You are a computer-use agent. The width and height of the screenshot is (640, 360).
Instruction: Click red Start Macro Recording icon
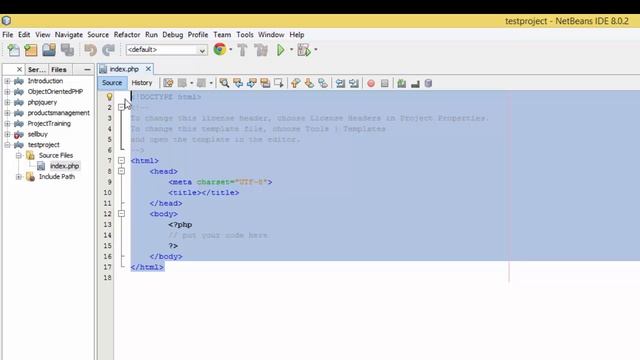click(x=371, y=83)
